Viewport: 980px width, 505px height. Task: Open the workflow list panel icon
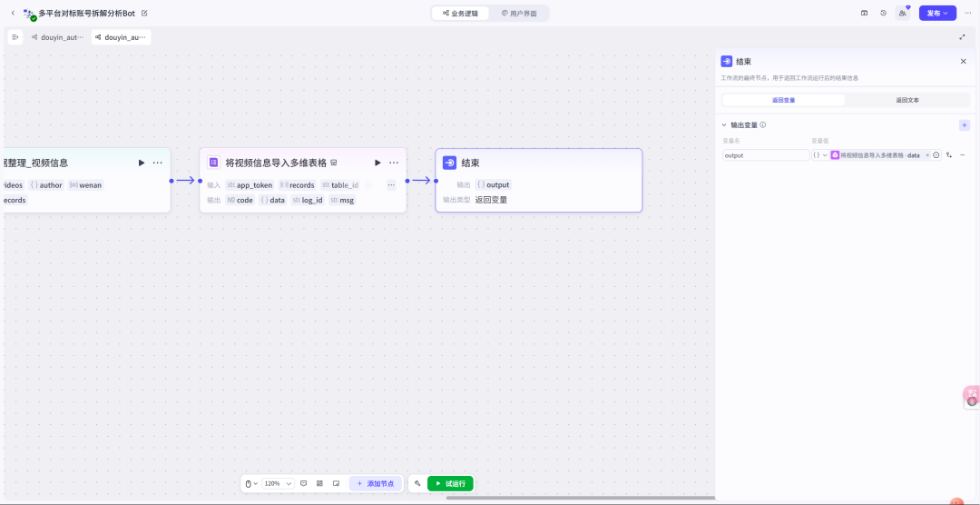15,37
